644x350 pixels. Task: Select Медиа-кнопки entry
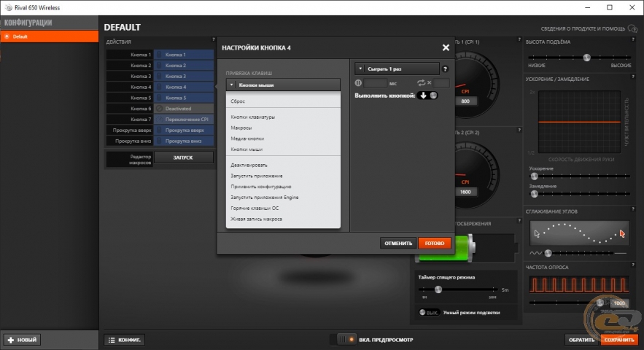point(247,139)
